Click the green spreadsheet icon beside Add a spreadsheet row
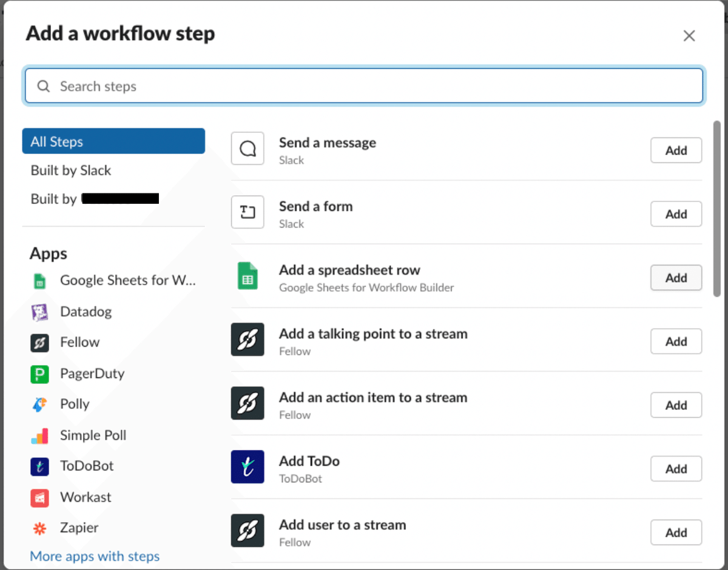The height and width of the screenshot is (570, 728). point(248,276)
